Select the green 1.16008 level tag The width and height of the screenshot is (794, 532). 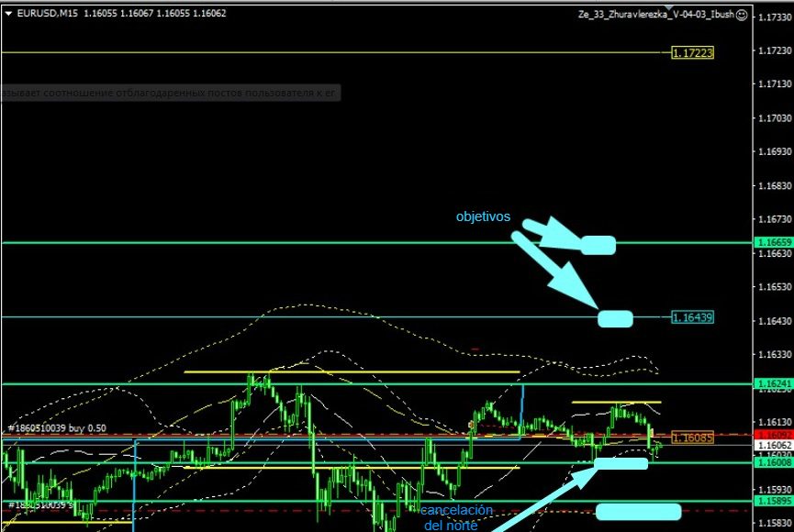click(x=772, y=463)
